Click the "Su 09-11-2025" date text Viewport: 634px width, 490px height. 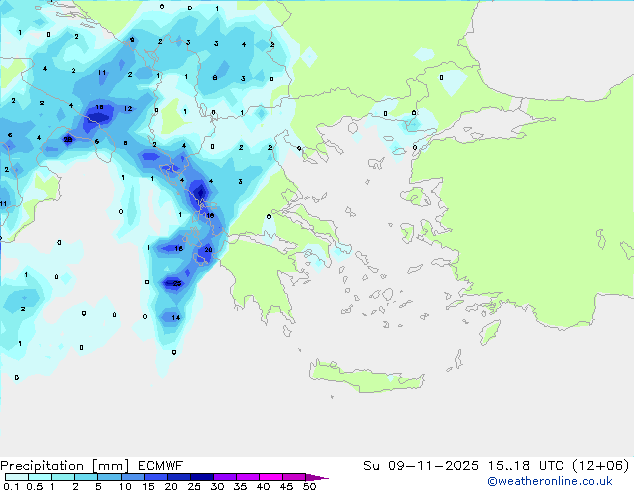[421, 466]
